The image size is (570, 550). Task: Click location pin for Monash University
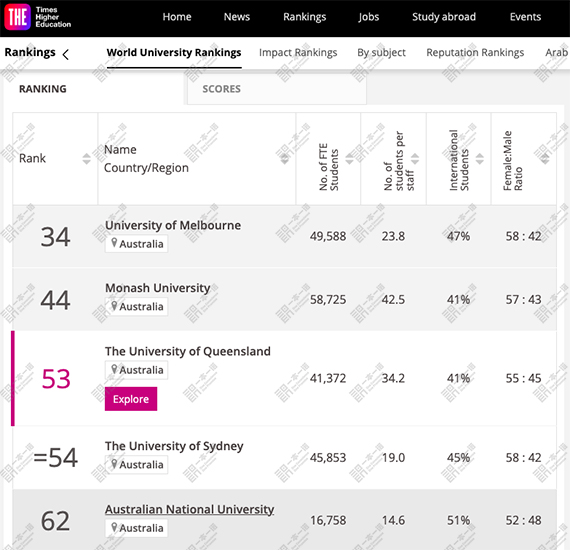[114, 306]
